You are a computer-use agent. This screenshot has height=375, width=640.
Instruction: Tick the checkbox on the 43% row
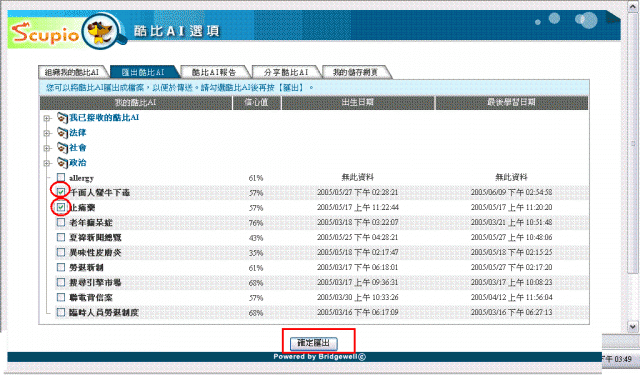point(61,237)
